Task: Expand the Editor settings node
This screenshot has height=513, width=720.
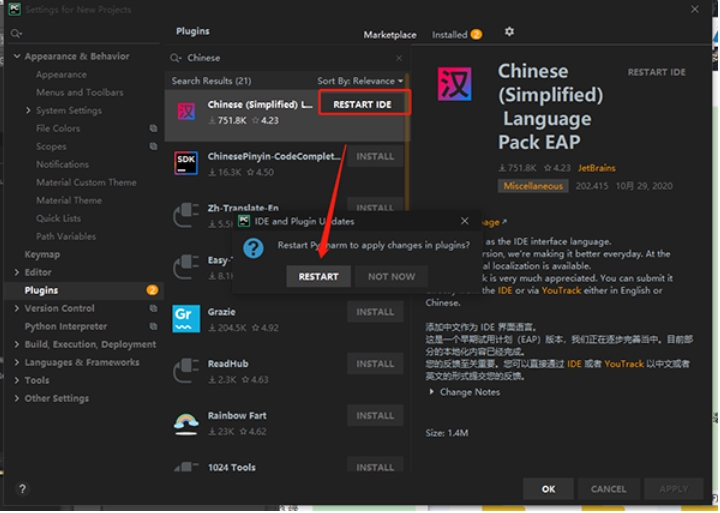Action: [x=17, y=272]
